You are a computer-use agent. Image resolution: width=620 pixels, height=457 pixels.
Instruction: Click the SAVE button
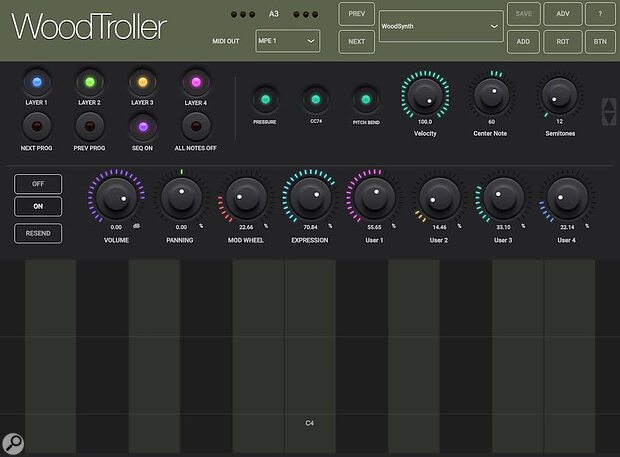(524, 14)
